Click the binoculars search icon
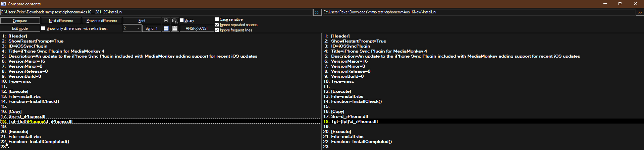Screen dimensions: 644x150 tap(166, 20)
